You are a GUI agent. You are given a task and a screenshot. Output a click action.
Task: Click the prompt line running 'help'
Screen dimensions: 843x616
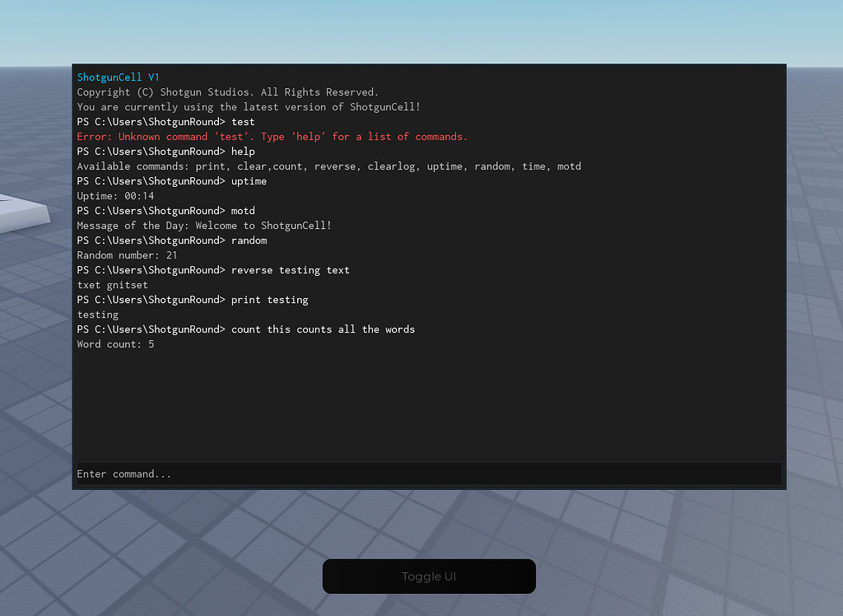point(165,152)
